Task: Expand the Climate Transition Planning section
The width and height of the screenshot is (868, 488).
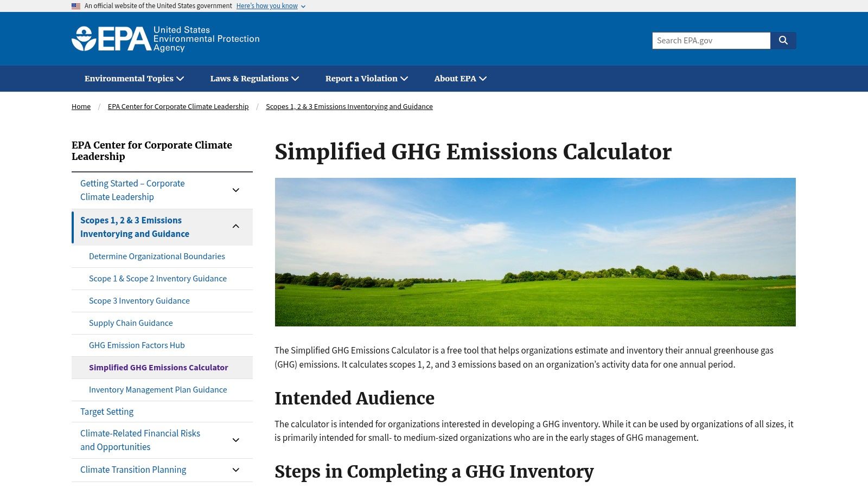Action: tap(235, 470)
